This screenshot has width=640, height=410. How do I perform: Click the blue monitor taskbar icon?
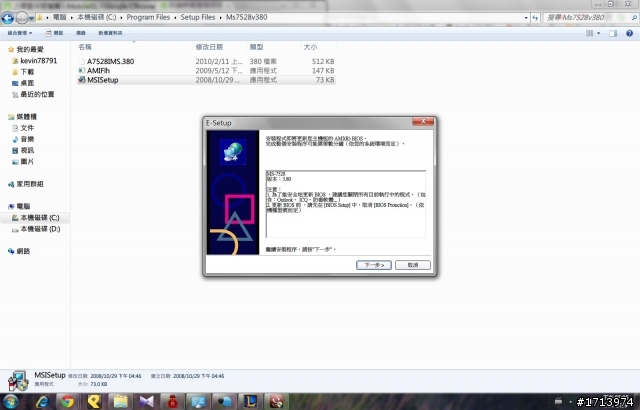point(198,401)
